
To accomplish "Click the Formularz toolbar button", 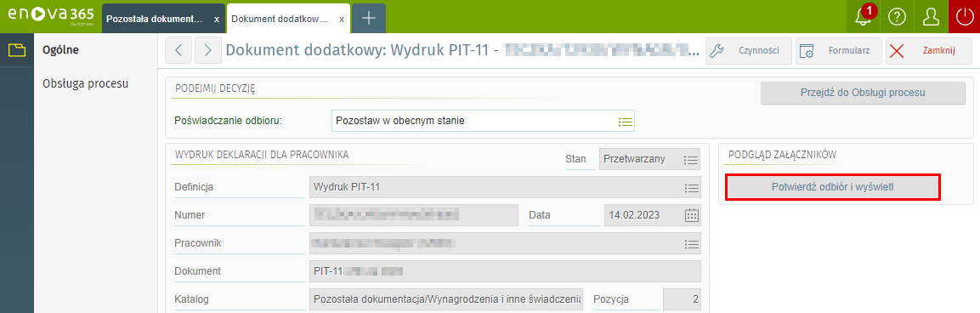I will point(838,51).
